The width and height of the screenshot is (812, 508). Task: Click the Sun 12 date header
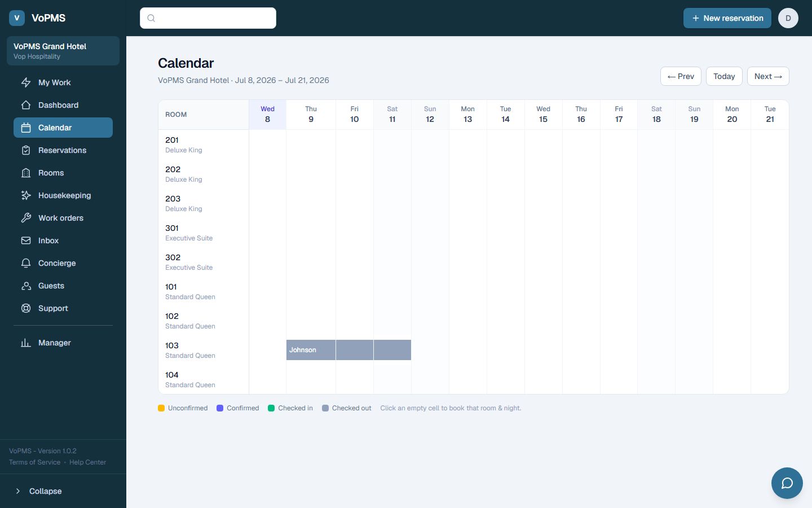pos(430,115)
